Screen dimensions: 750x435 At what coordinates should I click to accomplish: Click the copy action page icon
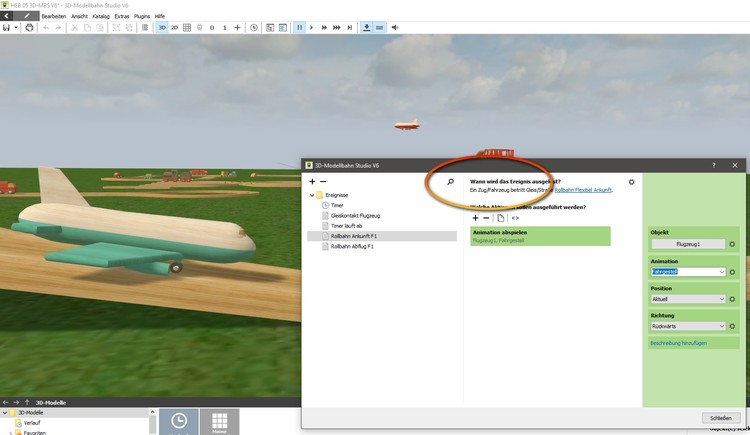[501, 218]
